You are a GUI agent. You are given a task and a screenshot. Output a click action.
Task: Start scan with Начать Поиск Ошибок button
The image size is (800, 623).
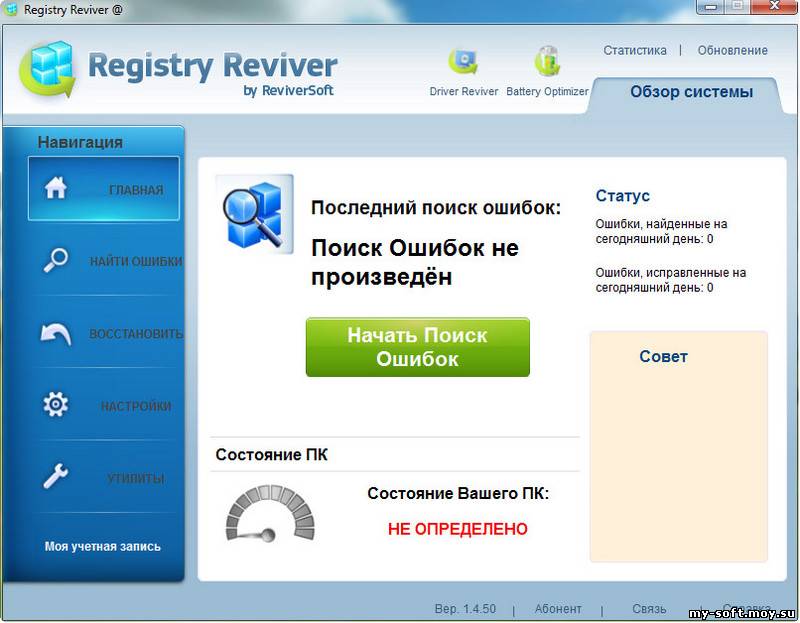(x=417, y=347)
